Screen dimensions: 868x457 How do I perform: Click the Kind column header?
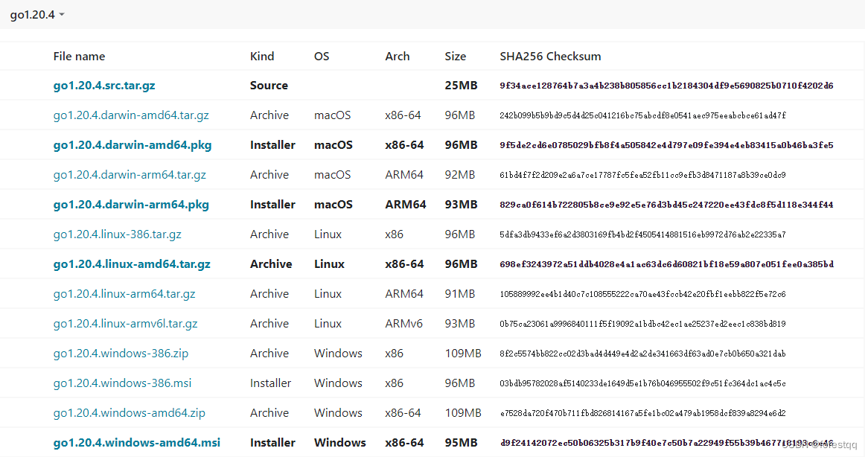click(x=262, y=56)
